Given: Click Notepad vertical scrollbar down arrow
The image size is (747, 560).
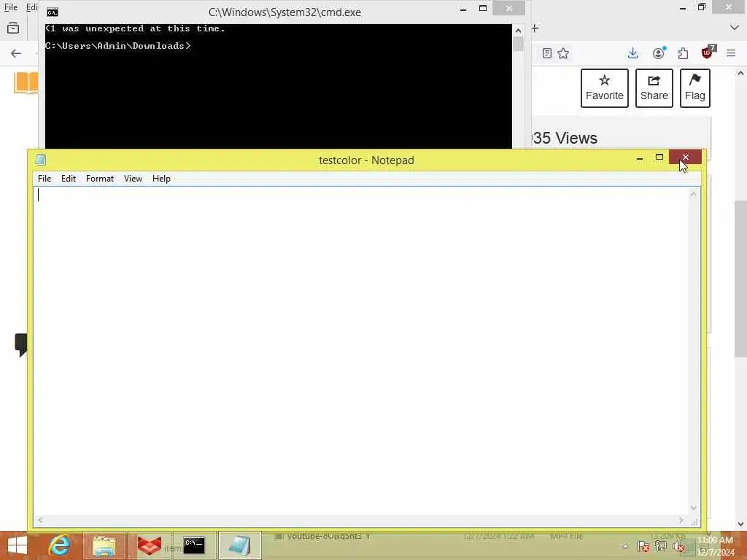Looking at the screenshot, I should pos(693,508).
